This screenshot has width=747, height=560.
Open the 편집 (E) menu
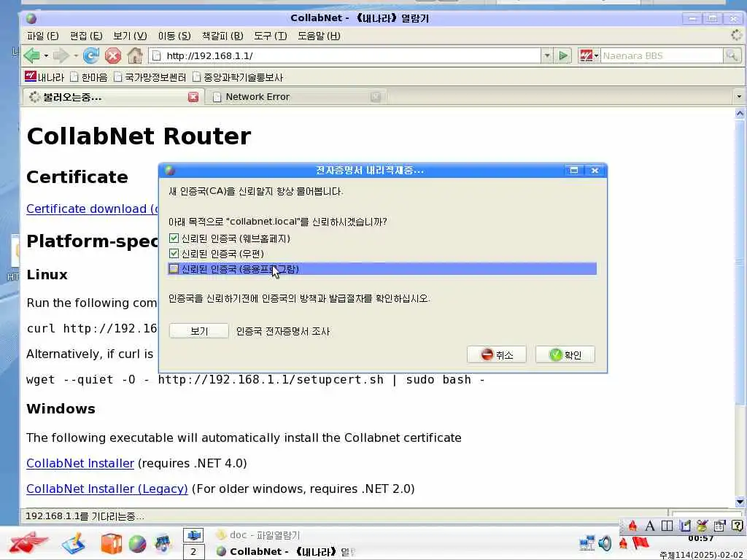pyautogui.click(x=86, y=36)
